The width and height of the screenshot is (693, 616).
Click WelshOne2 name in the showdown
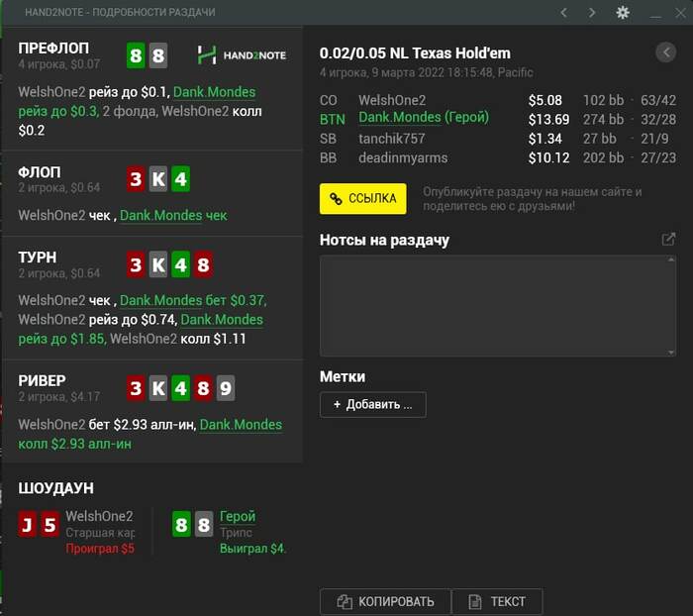point(99,516)
